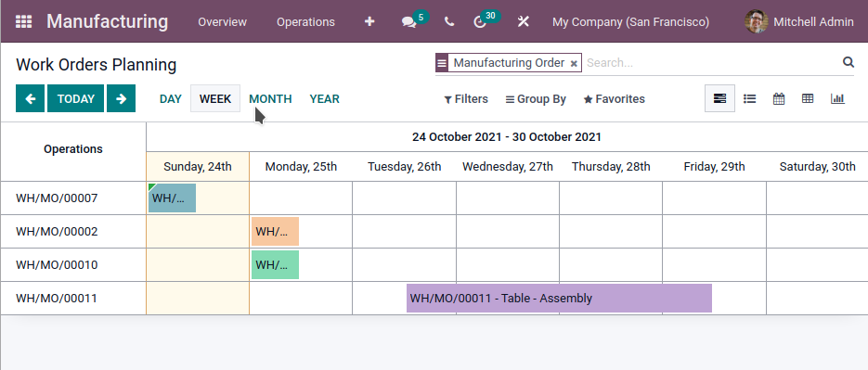The width and height of the screenshot is (868, 370).
Task: Switch to the calendar view icon
Action: click(x=779, y=98)
